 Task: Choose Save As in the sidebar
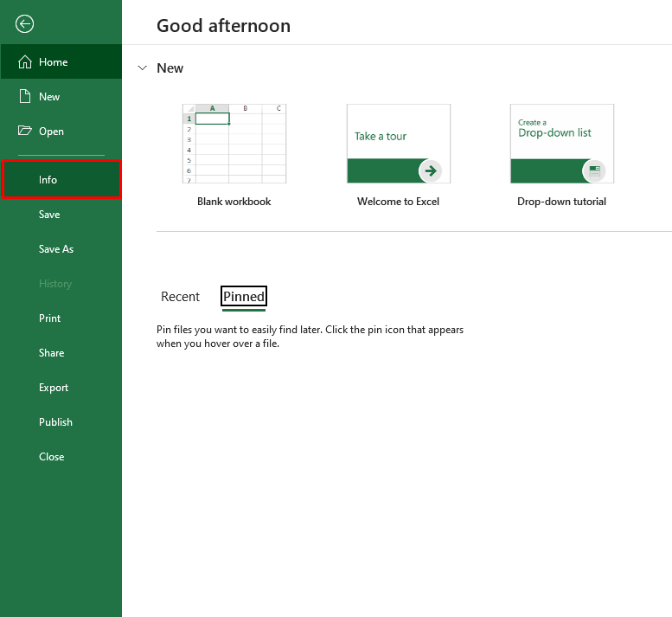61,248
